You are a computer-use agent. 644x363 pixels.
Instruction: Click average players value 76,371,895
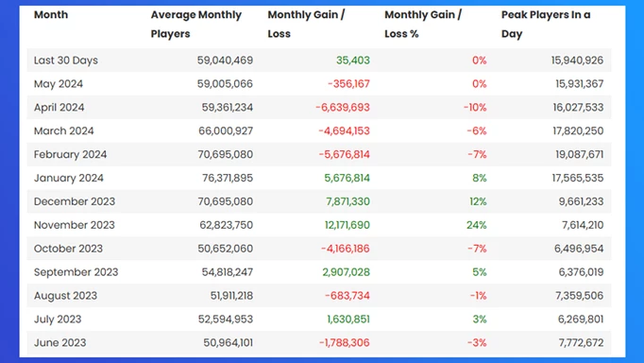[228, 178]
